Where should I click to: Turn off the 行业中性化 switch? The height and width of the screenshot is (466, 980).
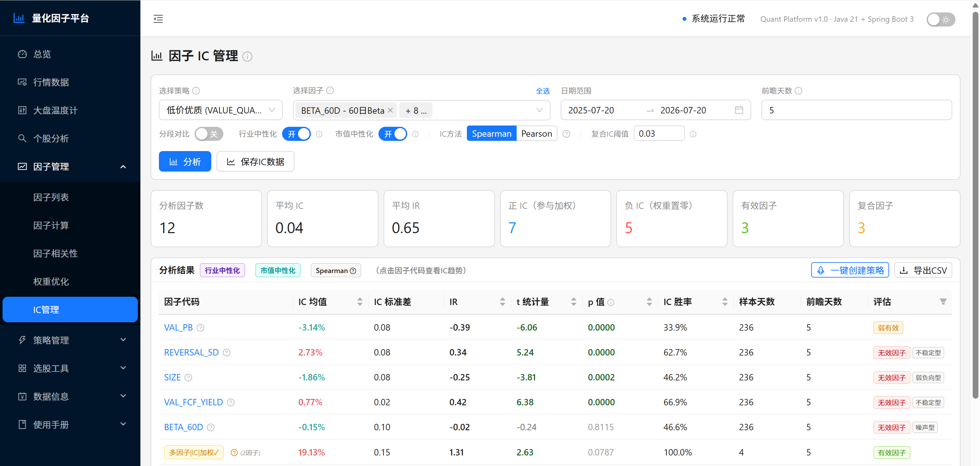click(x=296, y=134)
